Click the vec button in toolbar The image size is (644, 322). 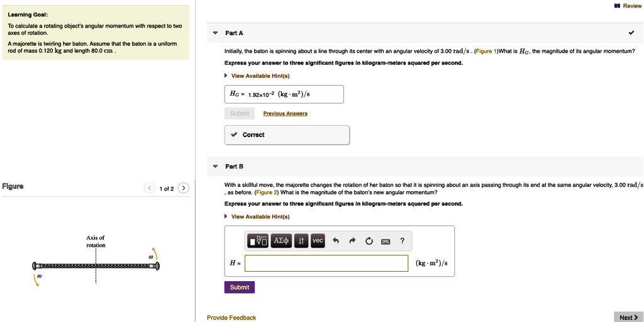pyautogui.click(x=318, y=241)
